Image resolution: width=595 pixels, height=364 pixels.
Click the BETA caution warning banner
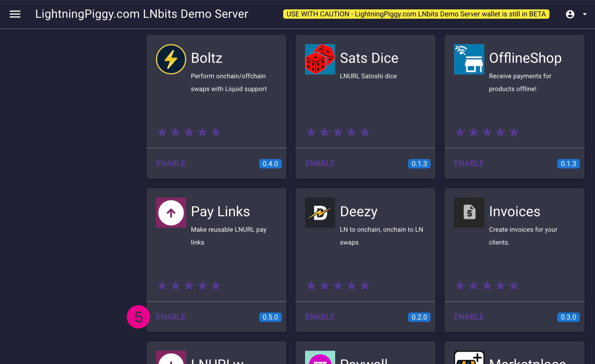pyautogui.click(x=416, y=14)
